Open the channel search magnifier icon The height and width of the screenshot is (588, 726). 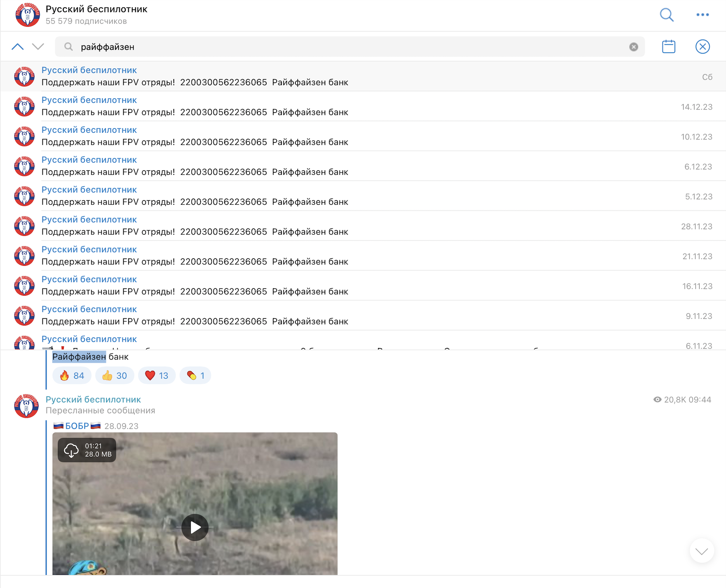(x=667, y=15)
